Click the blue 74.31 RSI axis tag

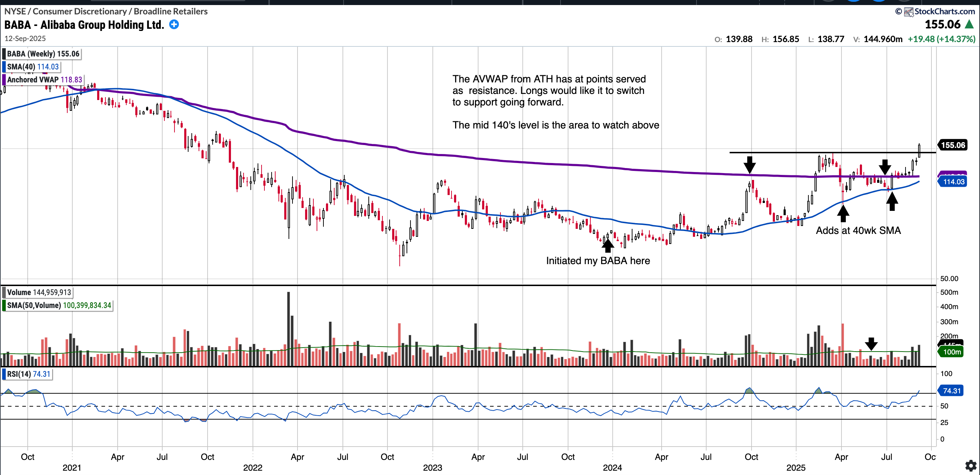951,390
